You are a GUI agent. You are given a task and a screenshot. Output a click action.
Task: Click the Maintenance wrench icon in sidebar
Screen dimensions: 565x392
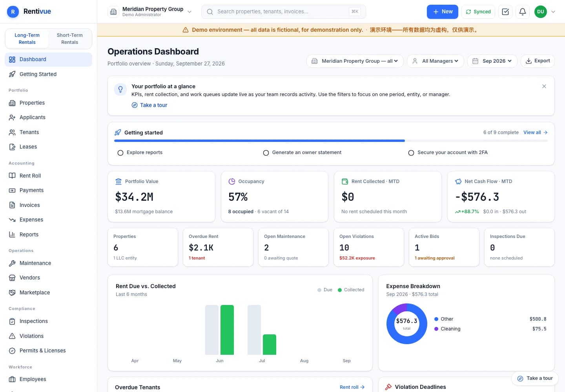click(12, 263)
